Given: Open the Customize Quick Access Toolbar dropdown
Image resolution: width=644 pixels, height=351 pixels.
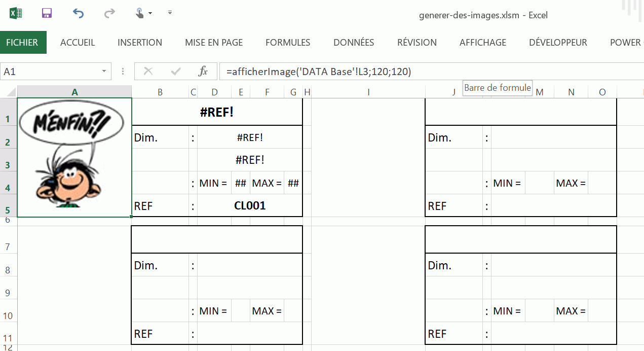Looking at the screenshot, I should click(170, 13).
